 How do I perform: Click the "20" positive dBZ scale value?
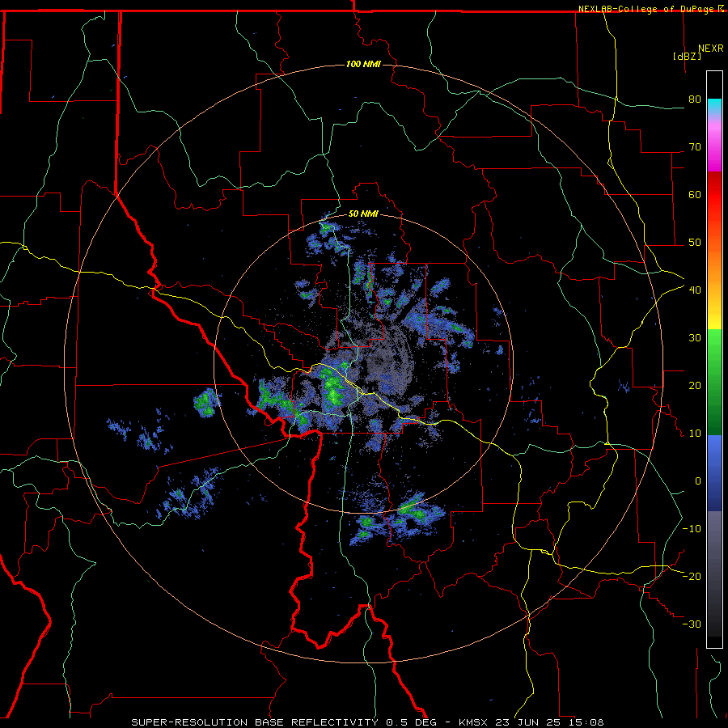point(695,385)
